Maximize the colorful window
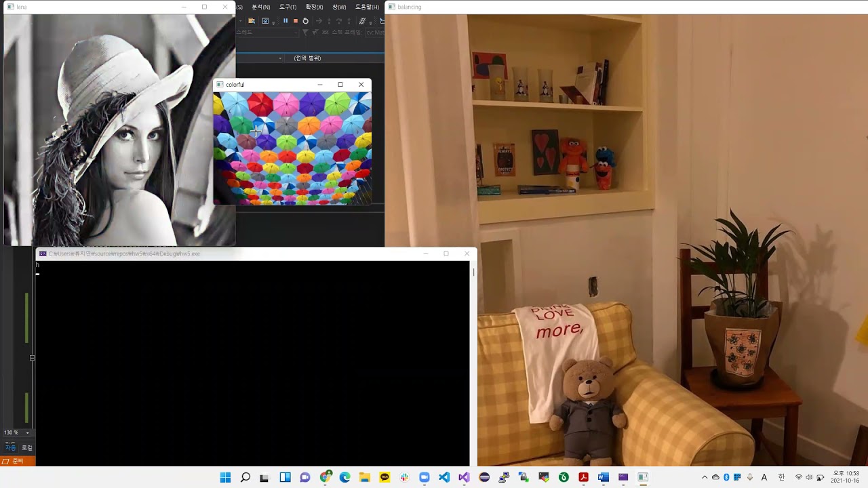 point(340,85)
